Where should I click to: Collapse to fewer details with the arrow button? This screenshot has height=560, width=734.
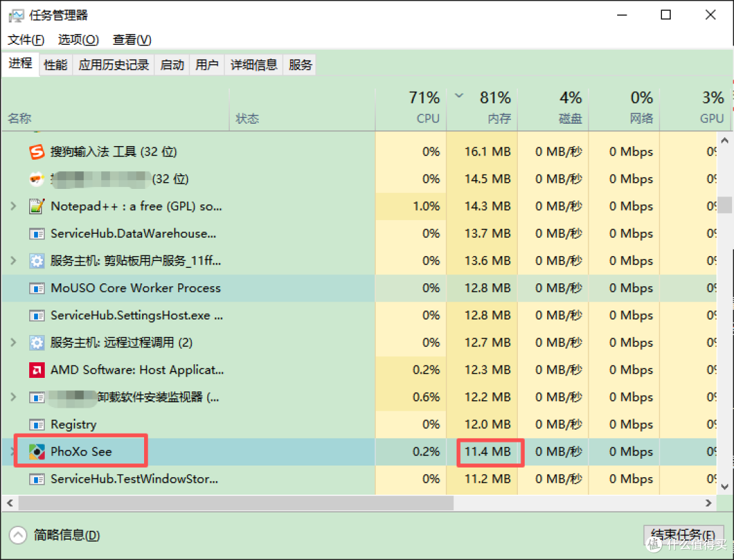[x=18, y=535]
